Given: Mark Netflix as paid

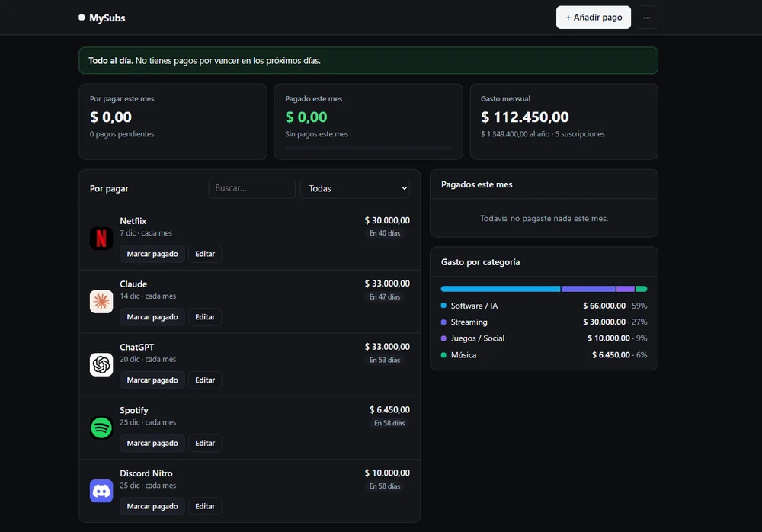Looking at the screenshot, I should (x=152, y=254).
